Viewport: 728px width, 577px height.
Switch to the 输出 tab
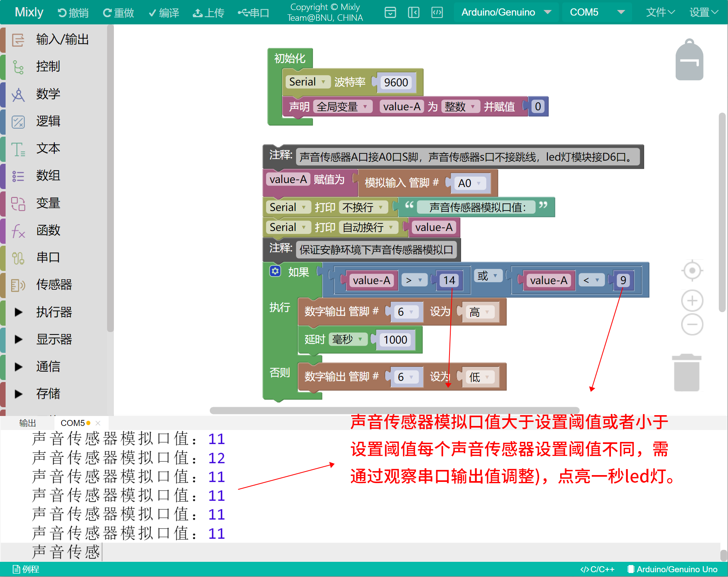(28, 423)
